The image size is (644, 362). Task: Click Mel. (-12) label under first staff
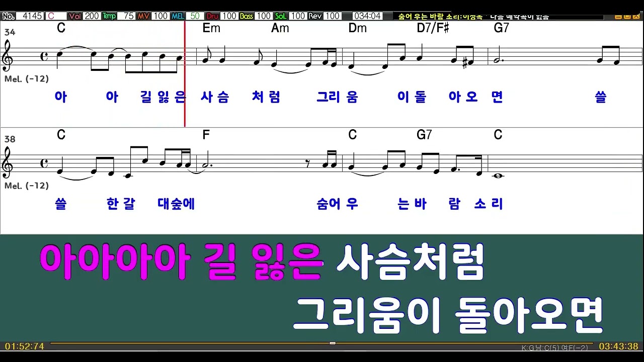click(27, 79)
